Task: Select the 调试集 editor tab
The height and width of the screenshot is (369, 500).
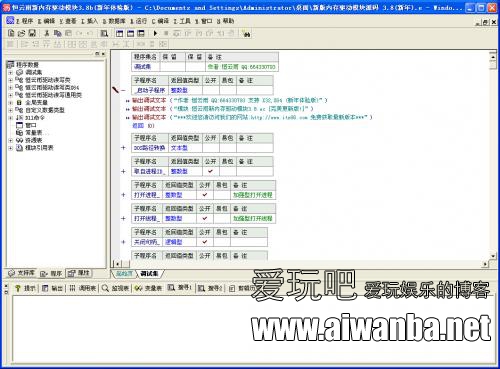Action: point(149,274)
